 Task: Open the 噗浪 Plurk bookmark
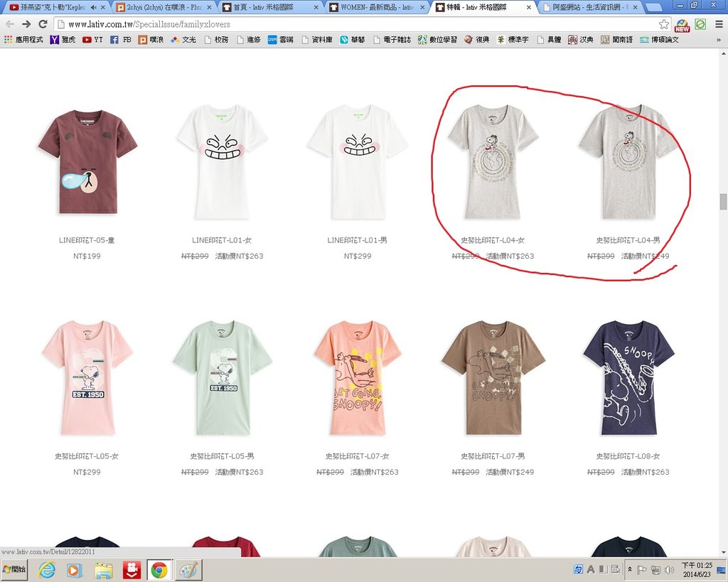151,40
